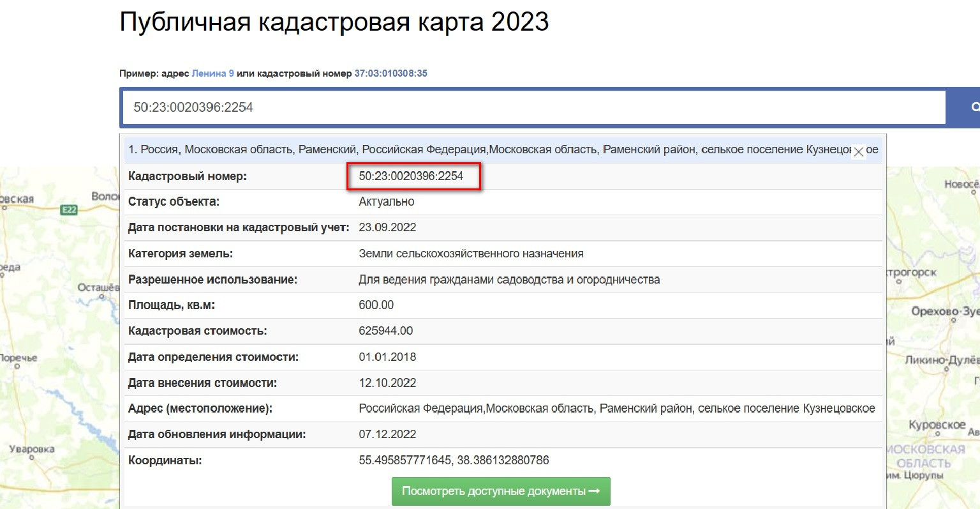Click the Дата обновления информации label

pos(217,434)
